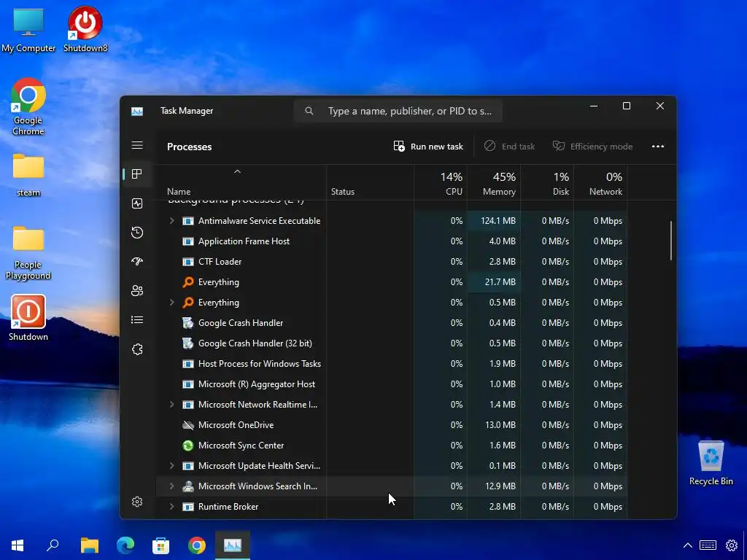Select the Google Crash Handler 0.4 MB row
The height and width of the screenshot is (560, 747).
[391, 323]
